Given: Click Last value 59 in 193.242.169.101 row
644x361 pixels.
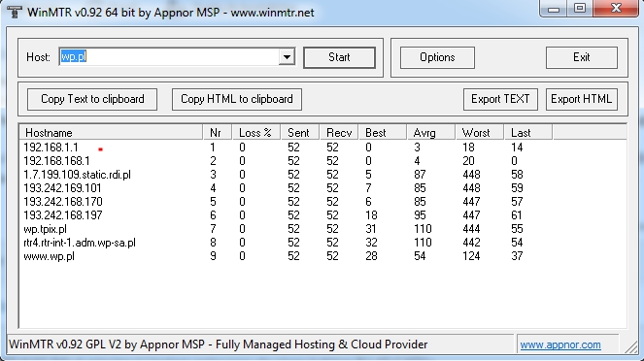Looking at the screenshot, I should (x=517, y=188).
